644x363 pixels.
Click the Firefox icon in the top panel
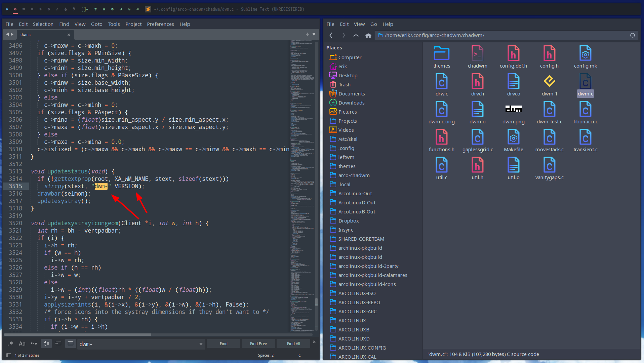click(x=7, y=9)
